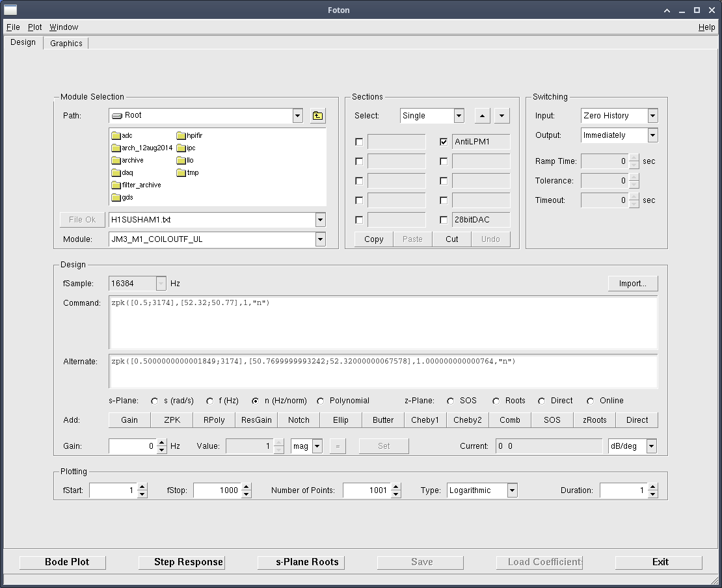The width and height of the screenshot is (722, 588).
Task: Enable the 28bitDAC section checkbox
Action: [444, 220]
